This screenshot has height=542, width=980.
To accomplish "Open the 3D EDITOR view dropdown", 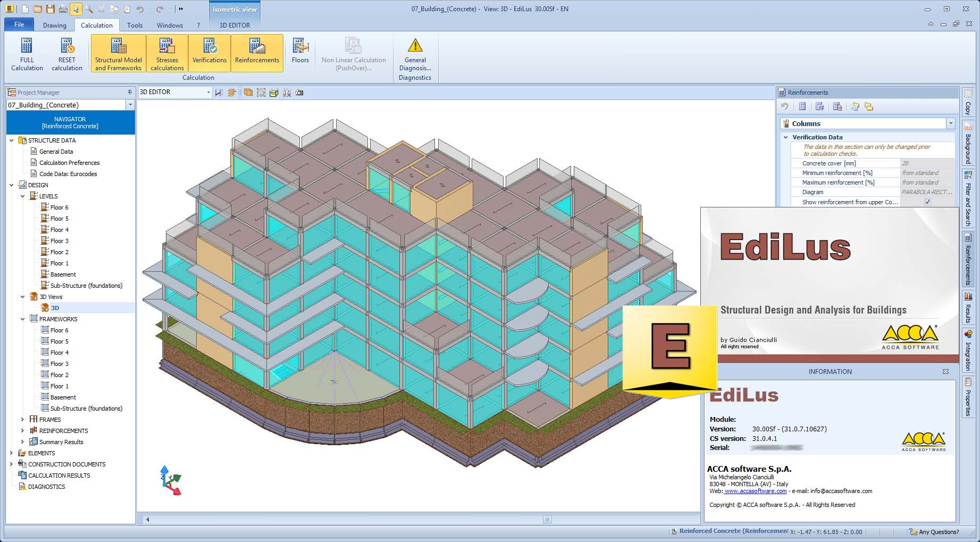I will click(x=208, y=93).
